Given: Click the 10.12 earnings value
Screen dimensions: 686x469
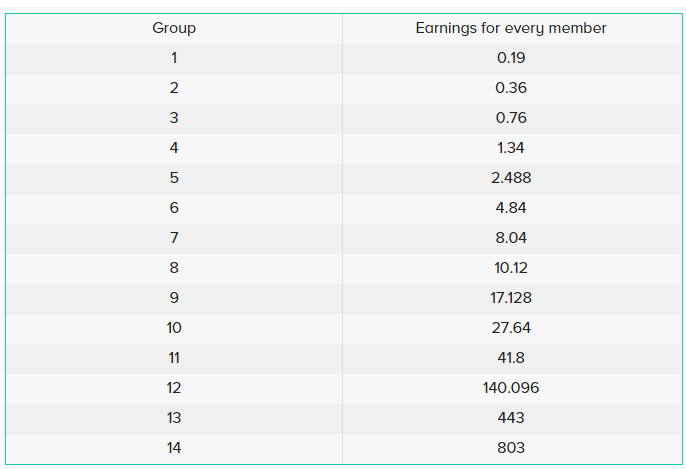Looking at the screenshot, I should tap(510, 268).
